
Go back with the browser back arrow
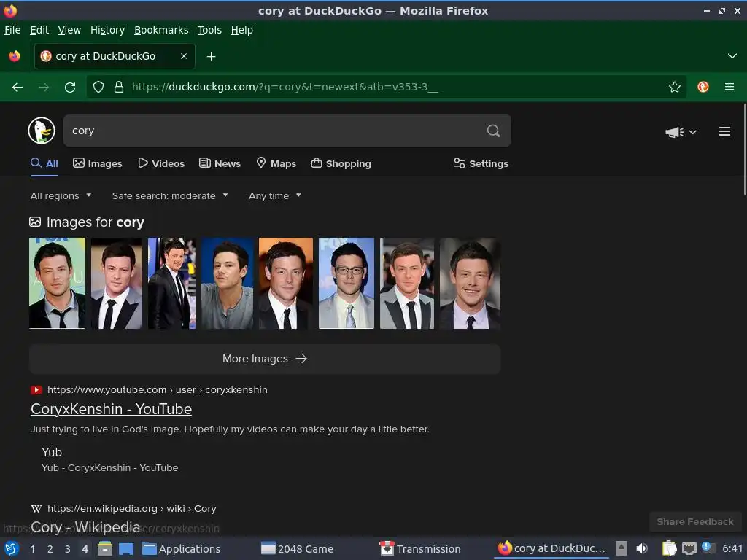pos(18,87)
